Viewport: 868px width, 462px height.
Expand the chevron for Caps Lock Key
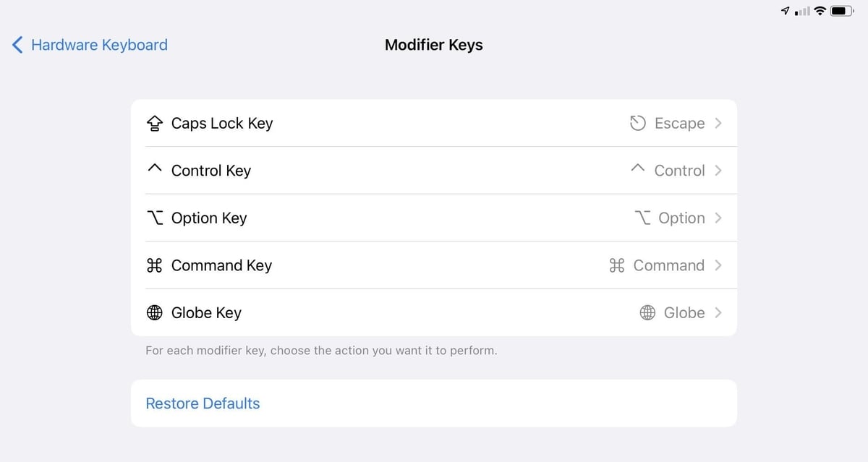tap(718, 123)
